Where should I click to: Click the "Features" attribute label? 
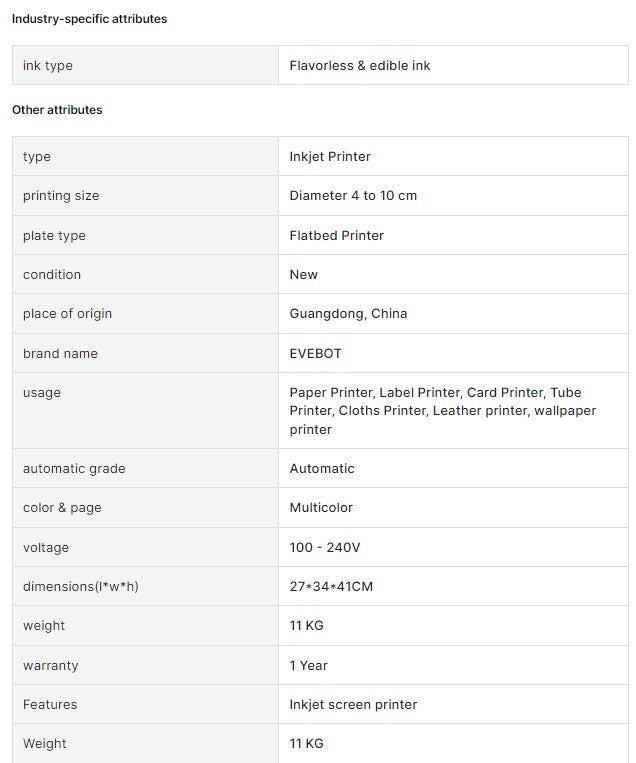point(50,705)
